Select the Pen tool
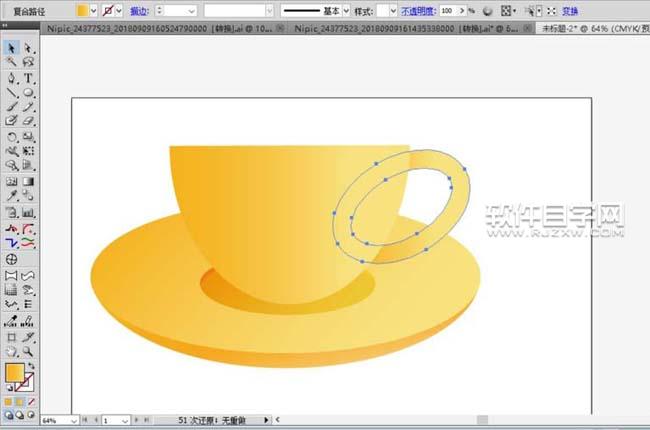650x430 pixels. [11, 77]
